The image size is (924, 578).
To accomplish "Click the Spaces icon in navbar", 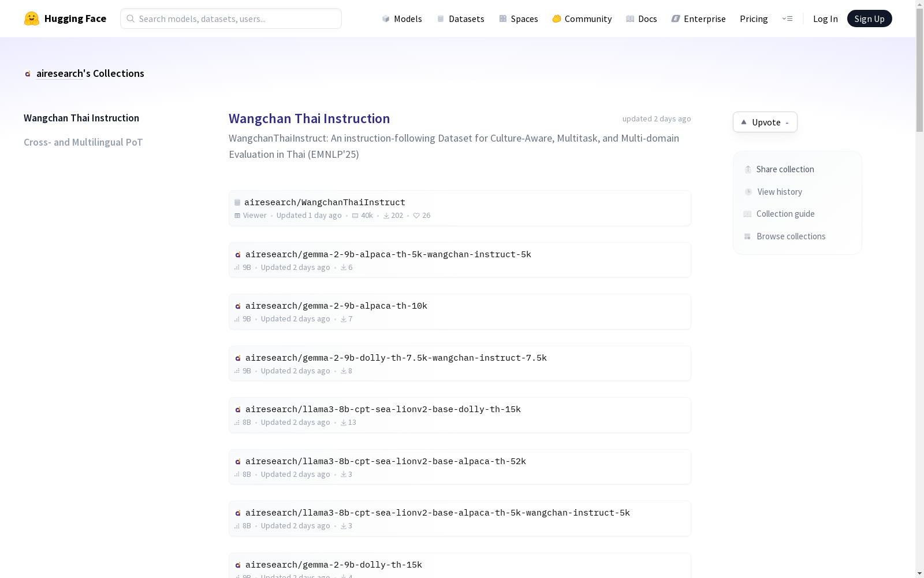I will pyautogui.click(x=503, y=18).
